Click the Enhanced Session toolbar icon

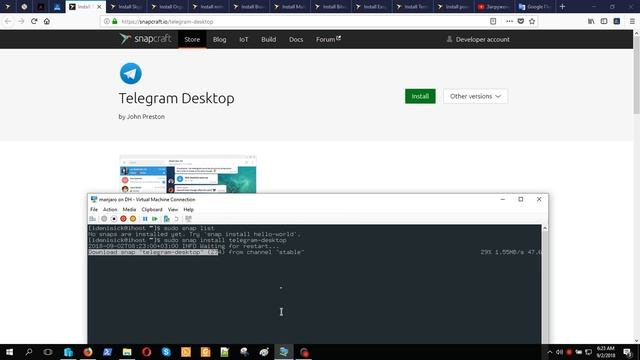point(188,219)
